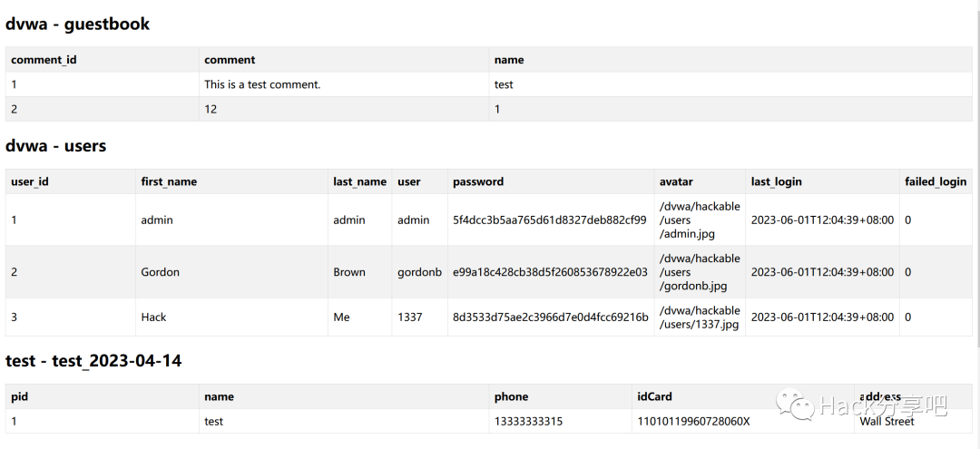Select the /dvwa/hackable/users/1337.jpg avatar path
The width and height of the screenshot is (980, 449).
(x=700, y=317)
